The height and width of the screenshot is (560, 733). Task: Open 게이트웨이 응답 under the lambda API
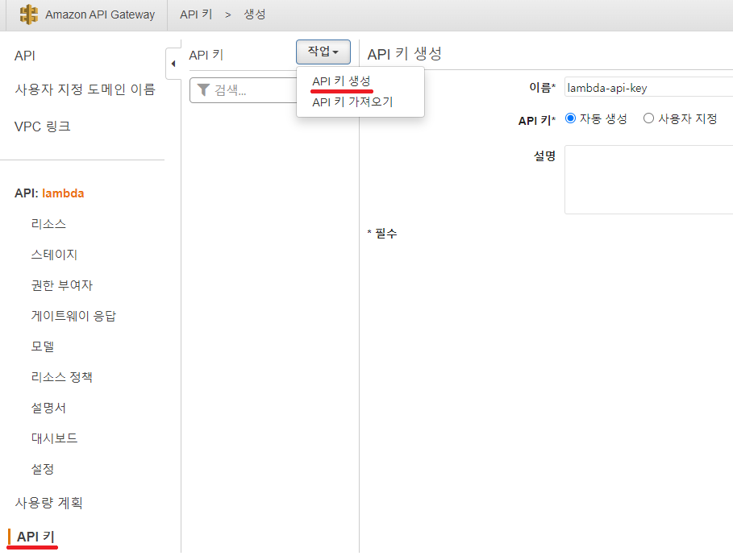(73, 316)
